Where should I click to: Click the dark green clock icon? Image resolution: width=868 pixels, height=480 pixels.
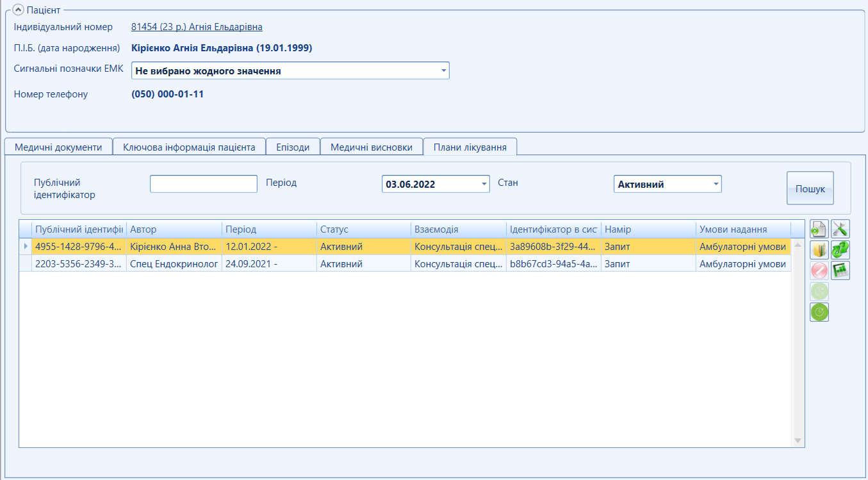click(x=819, y=312)
